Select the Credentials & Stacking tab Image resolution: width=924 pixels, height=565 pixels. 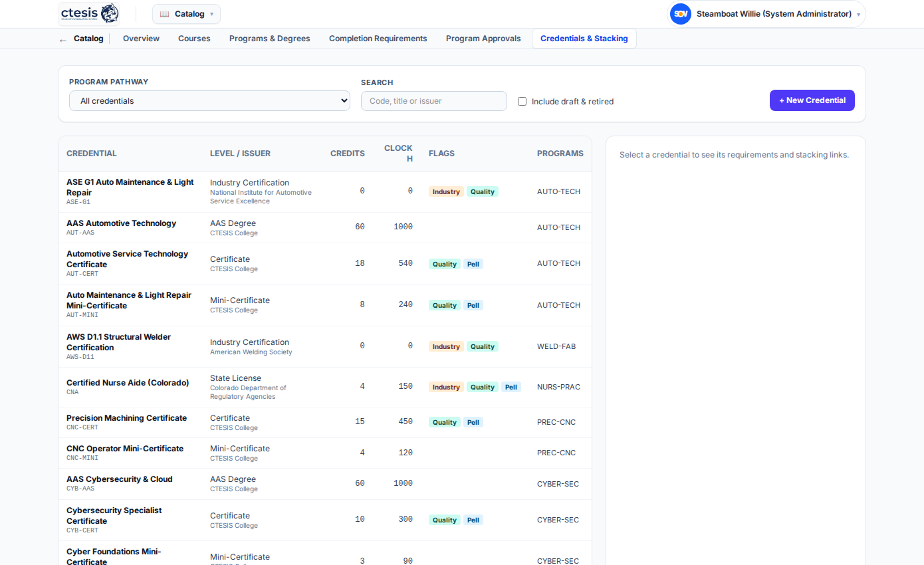click(584, 39)
